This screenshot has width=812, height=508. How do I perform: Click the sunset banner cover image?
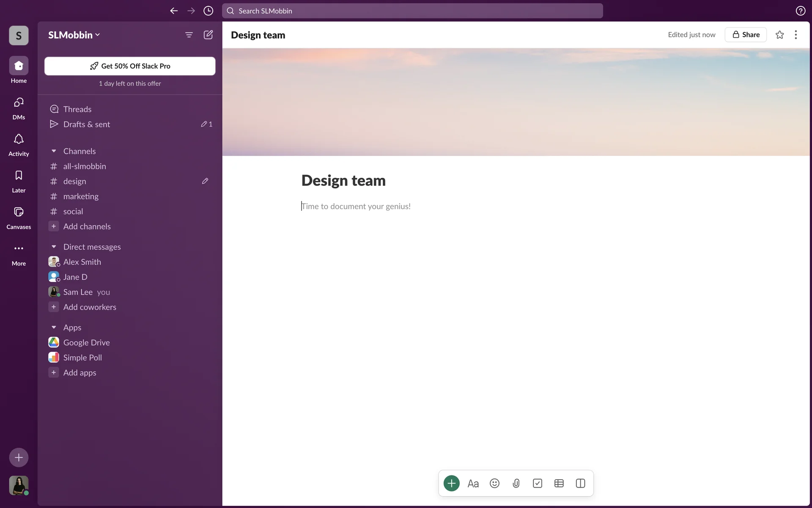516,102
